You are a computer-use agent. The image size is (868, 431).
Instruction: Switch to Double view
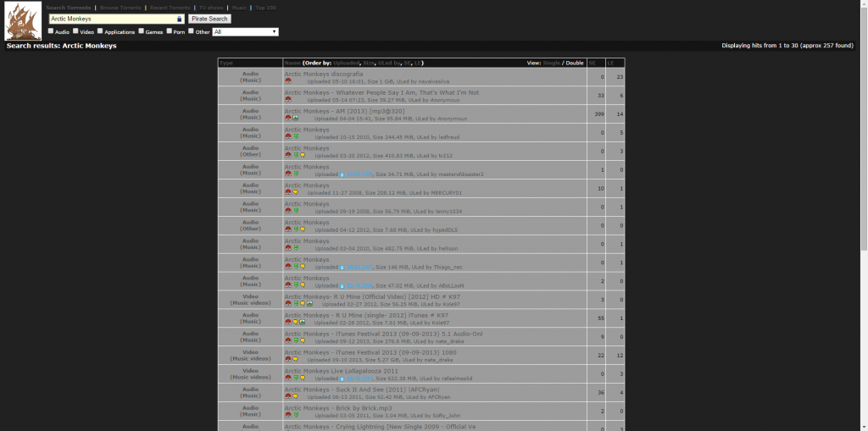pos(575,63)
